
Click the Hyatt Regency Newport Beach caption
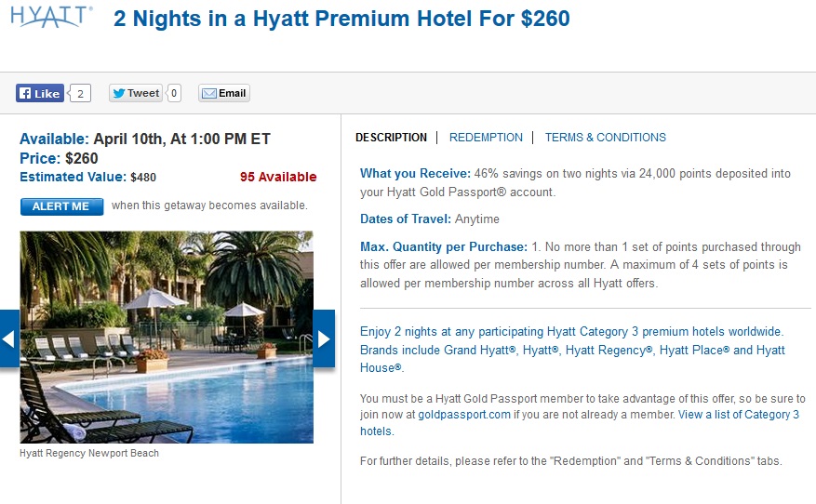(x=89, y=454)
